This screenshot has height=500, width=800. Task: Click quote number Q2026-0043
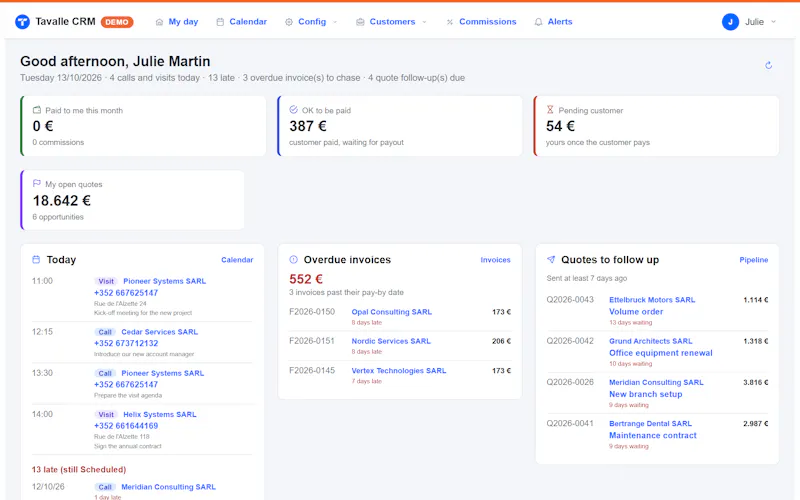pos(570,299)
